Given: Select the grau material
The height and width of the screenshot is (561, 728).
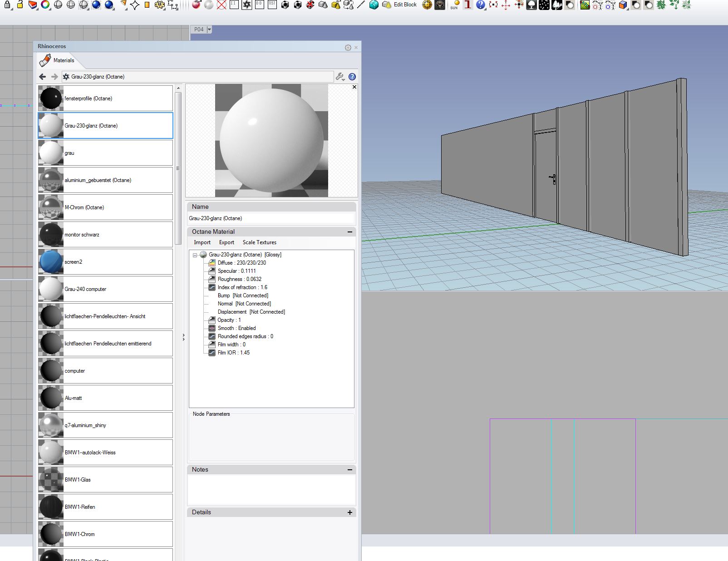Looking at the screenshot, I should 105,153.
